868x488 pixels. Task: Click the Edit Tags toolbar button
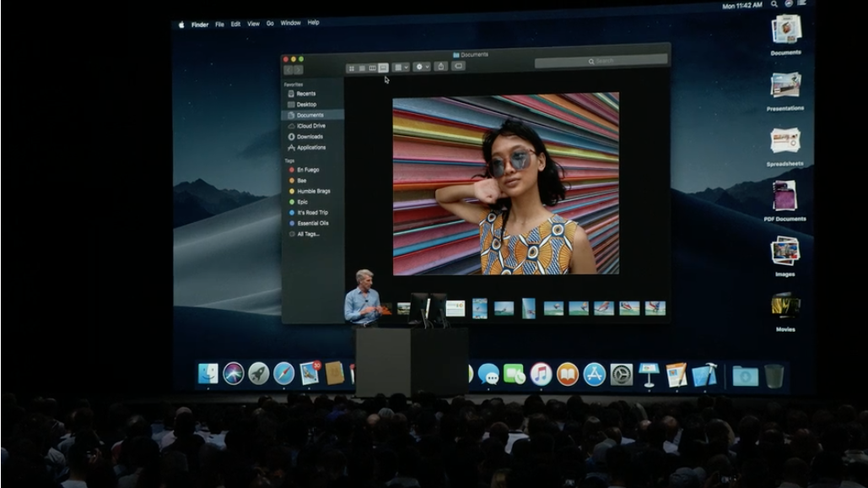(x=458, y=65)
